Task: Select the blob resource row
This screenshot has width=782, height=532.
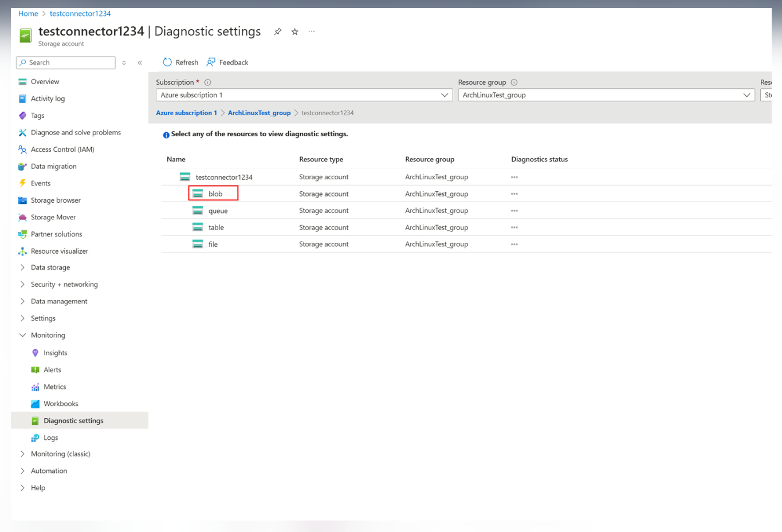Action: point(215,194)
